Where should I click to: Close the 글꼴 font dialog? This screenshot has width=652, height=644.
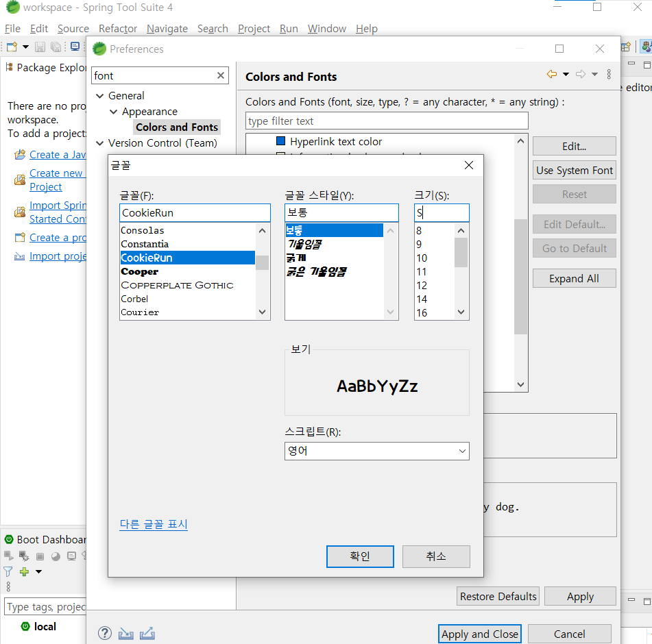coord(469,165)
